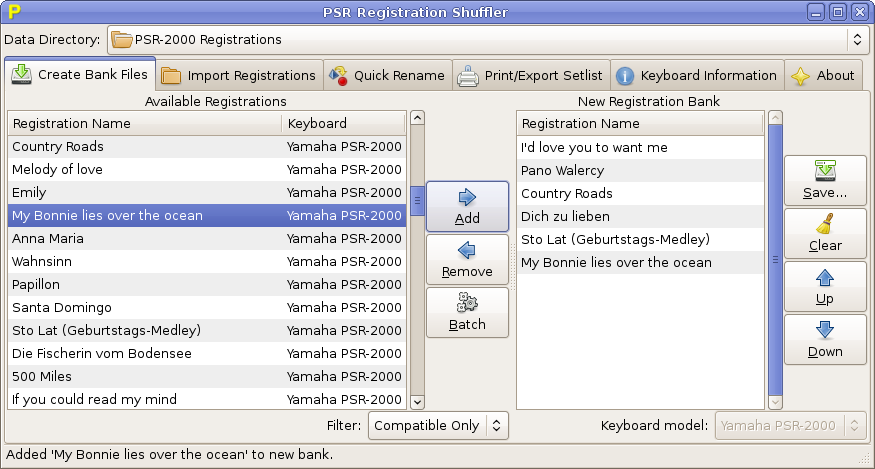Click the app icon in title bar
875x469 pixels.
pos(14,12)
